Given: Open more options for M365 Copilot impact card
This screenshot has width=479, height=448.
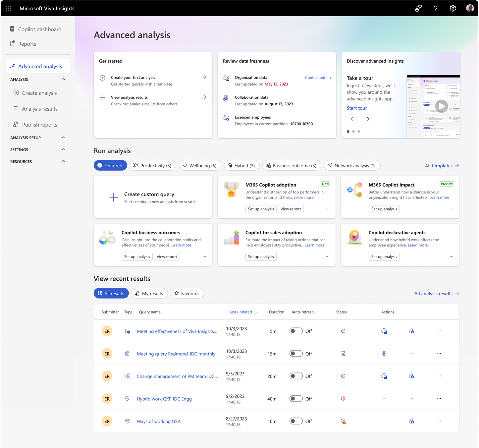Looking at the screenshot, I should click(452, 209).
